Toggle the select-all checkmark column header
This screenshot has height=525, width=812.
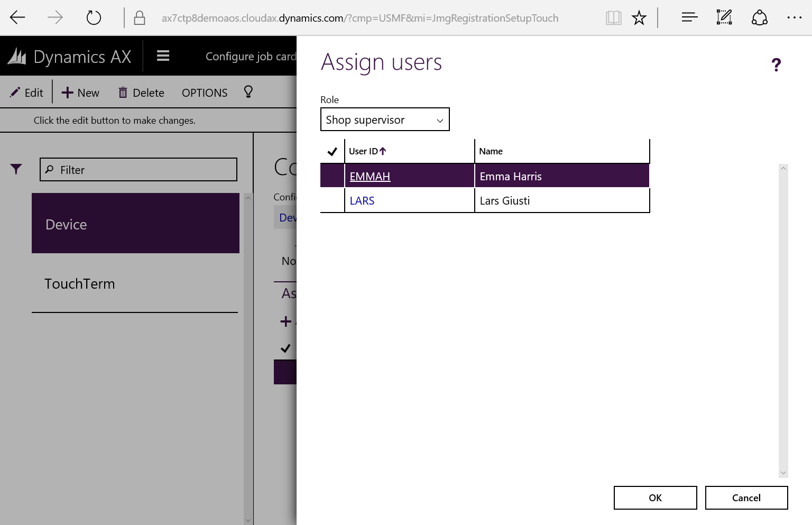333,151
